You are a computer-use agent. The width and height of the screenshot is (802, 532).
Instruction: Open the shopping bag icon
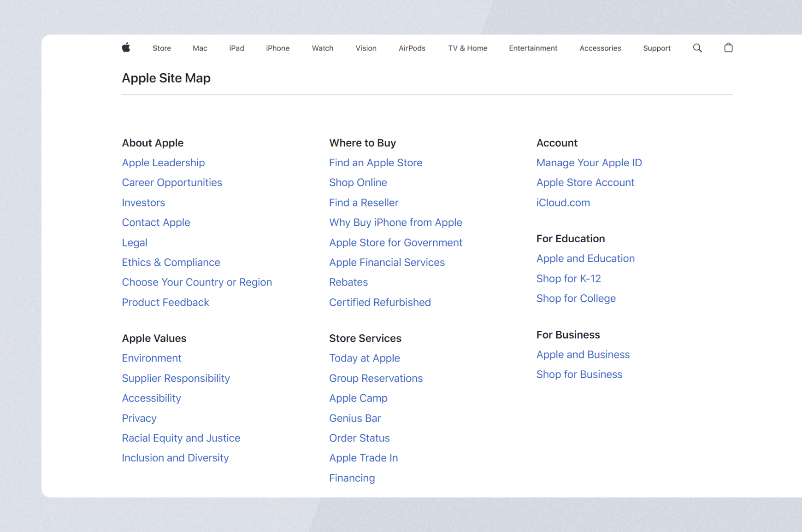728,47
